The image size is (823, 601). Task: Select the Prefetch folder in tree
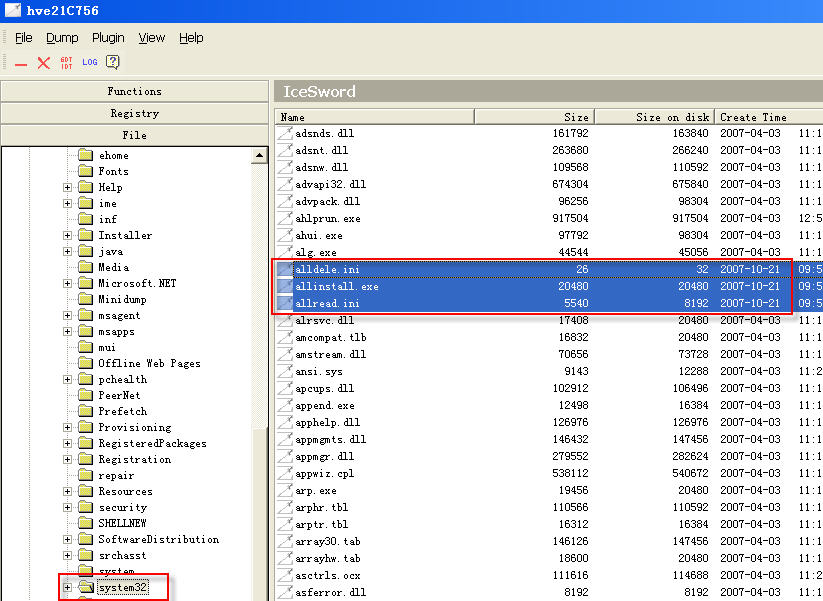click(122, 411)
